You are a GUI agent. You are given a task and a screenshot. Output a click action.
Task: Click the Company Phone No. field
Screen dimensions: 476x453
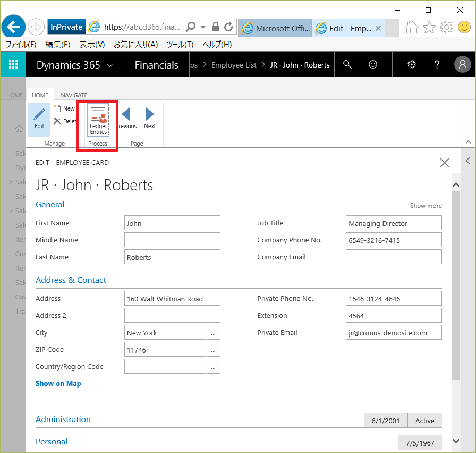point(394,240)
